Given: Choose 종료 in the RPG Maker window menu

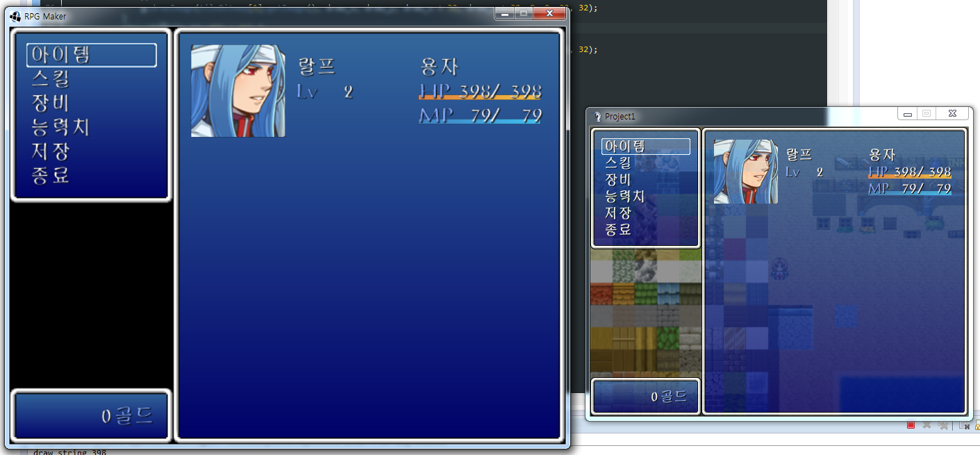Looking at the screenshot, I should tap(50, 174).
